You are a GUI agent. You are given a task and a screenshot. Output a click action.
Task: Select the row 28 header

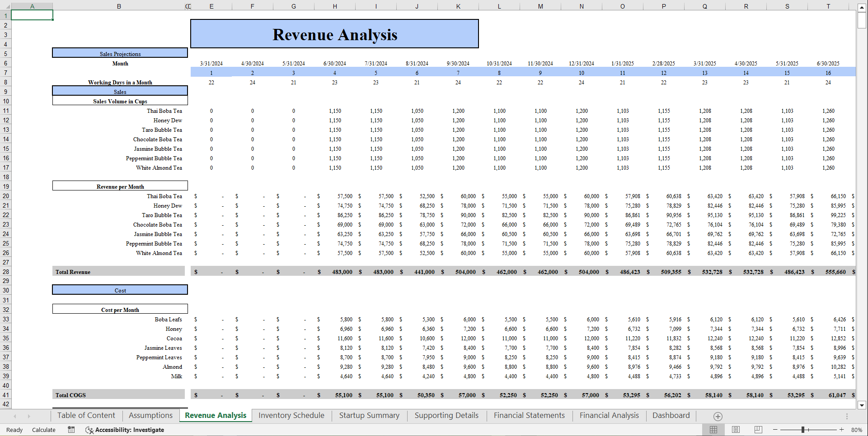tap(6, 272)
